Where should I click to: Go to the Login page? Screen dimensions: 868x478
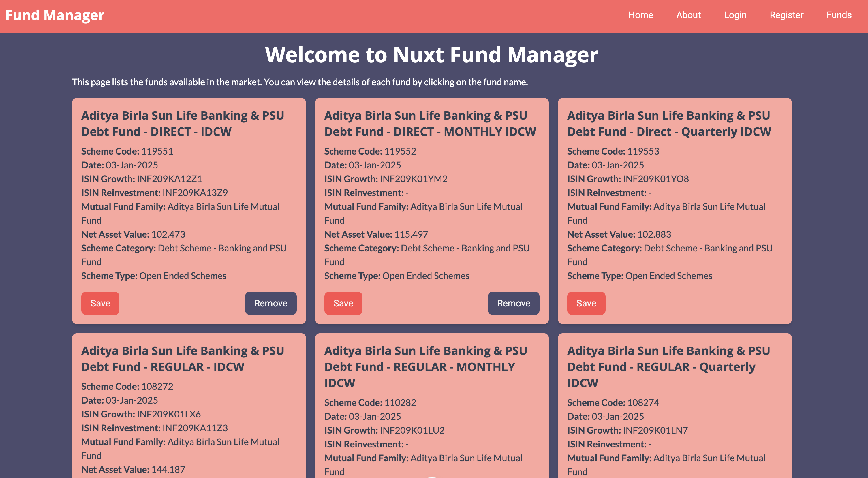[735, 15]
